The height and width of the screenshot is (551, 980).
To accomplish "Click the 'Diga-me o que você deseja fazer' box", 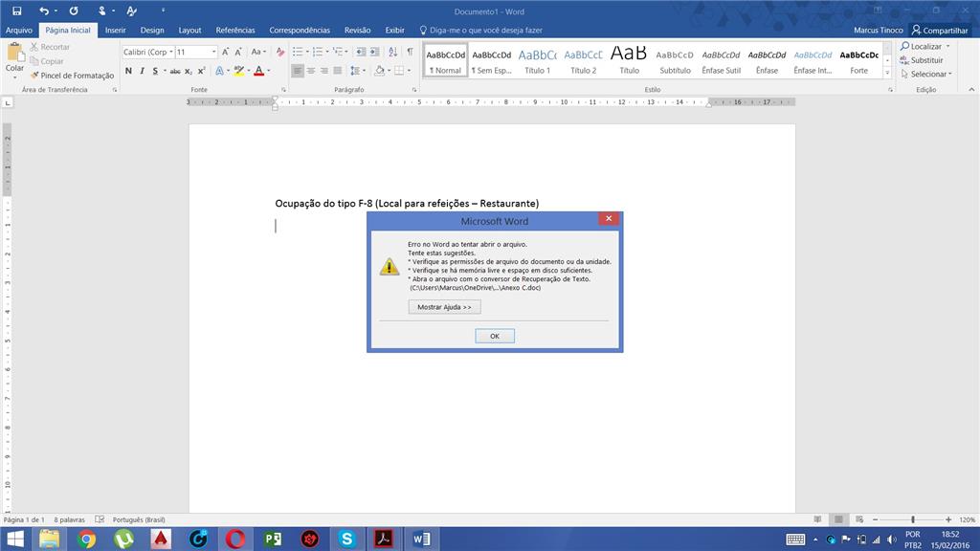I will coord(480,30).
